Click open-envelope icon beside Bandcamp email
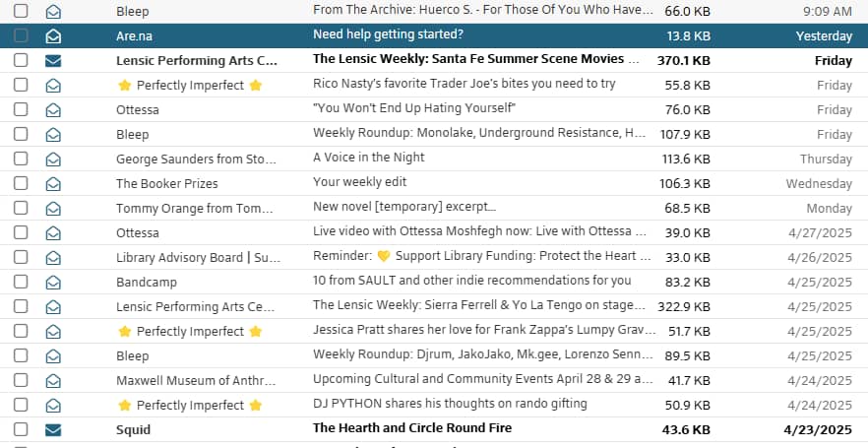Viewport: 868px width, 448px height. point(53,283)
